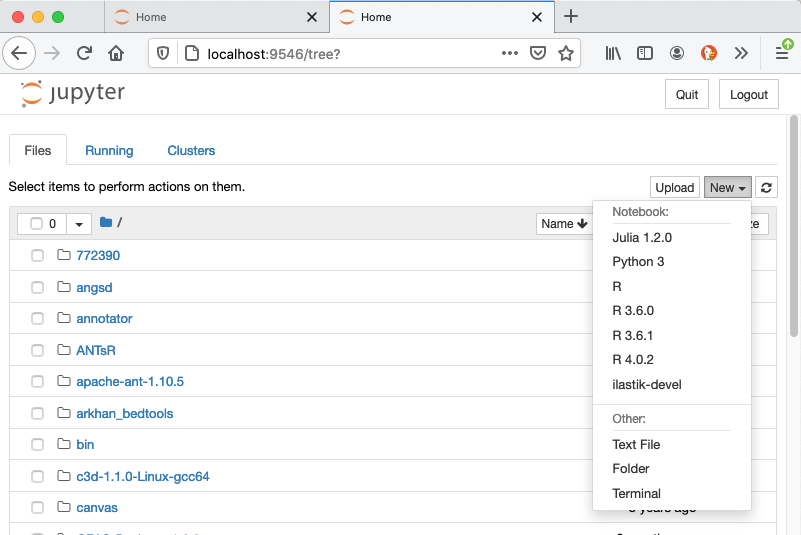Check the 772390 folder checkbox
Image resolution: width=801 pixels, height=535 pixels.
[x=37, y=255]
